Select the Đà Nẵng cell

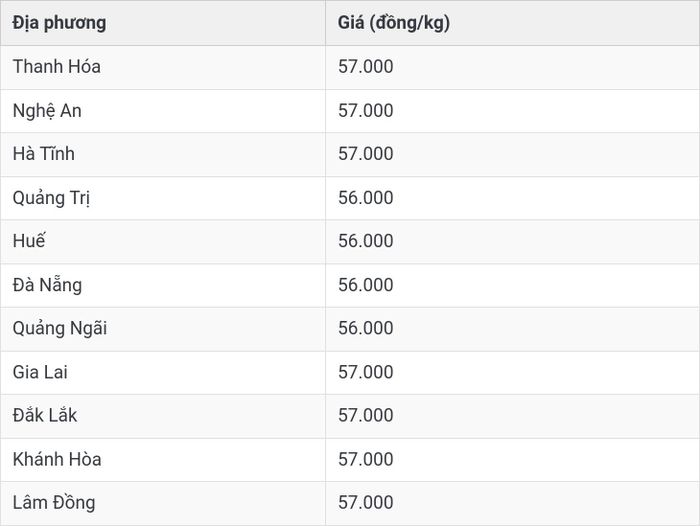(163, 285)
